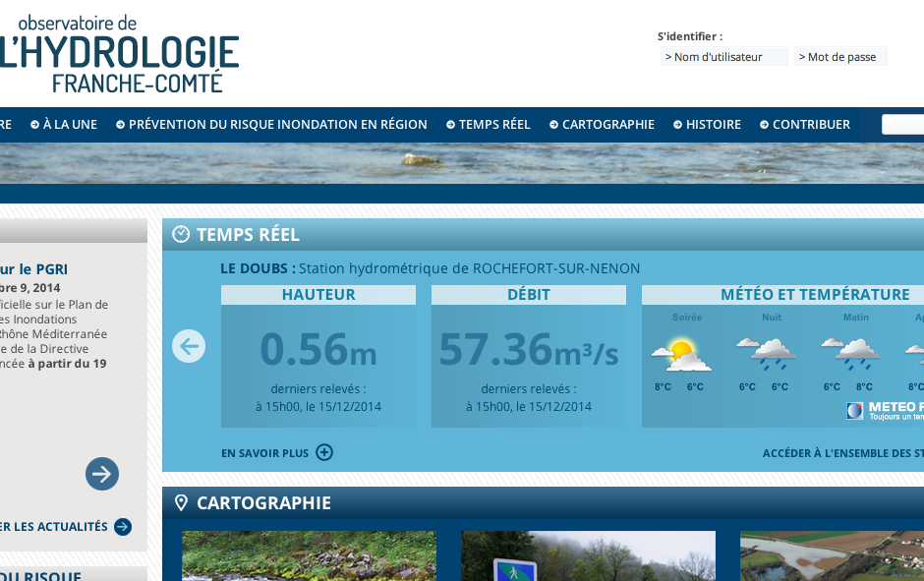Open the Contribuer menu item
This screenshot has width=924, height=581.
805,124
